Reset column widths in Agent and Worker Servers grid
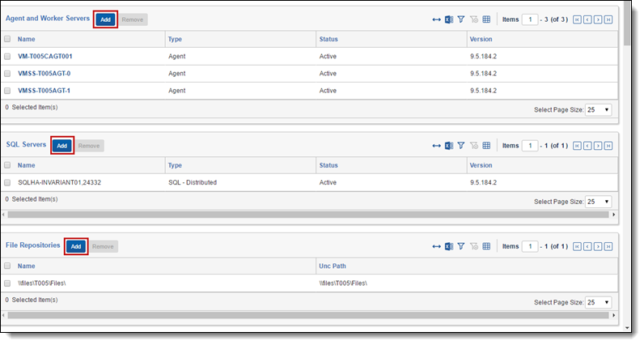 click(437, 19)
